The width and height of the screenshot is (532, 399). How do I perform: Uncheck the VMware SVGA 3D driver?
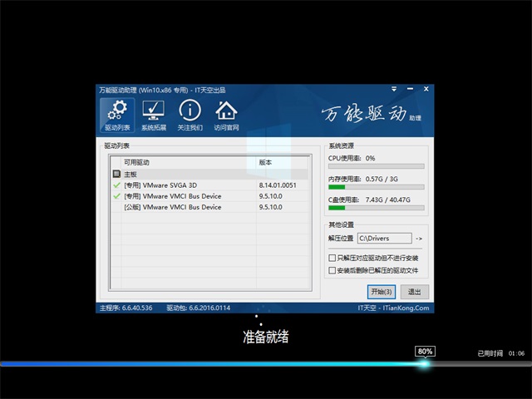116,185
